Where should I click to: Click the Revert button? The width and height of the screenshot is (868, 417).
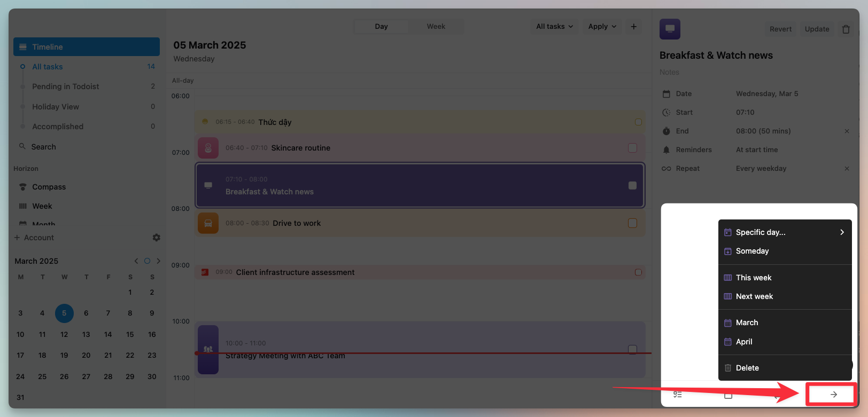780,29
